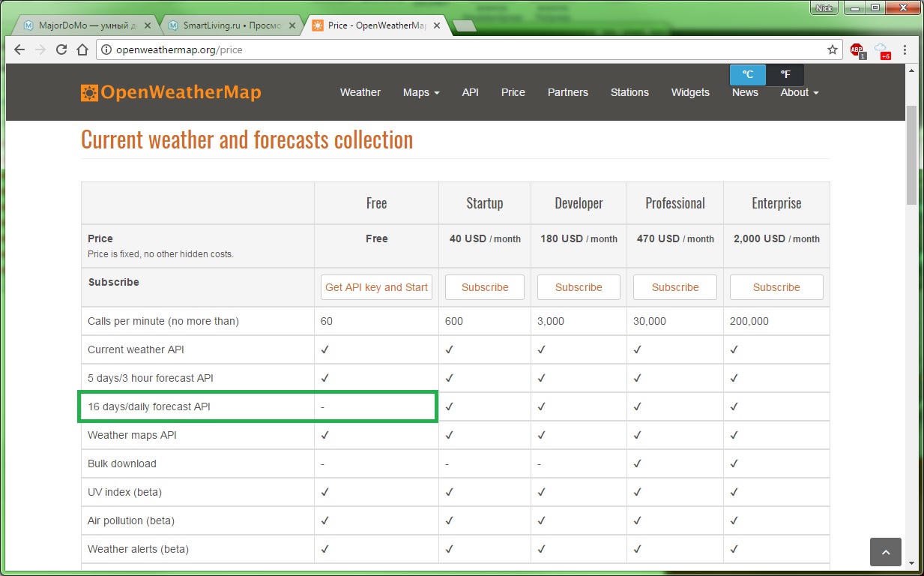Expand the About dropdown menu
The image size is (924, 576).
(799, 92)
